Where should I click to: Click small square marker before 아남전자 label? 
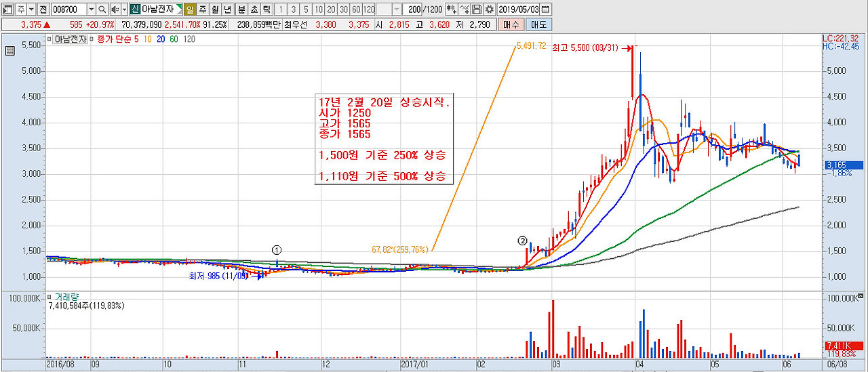pos(49,39)
